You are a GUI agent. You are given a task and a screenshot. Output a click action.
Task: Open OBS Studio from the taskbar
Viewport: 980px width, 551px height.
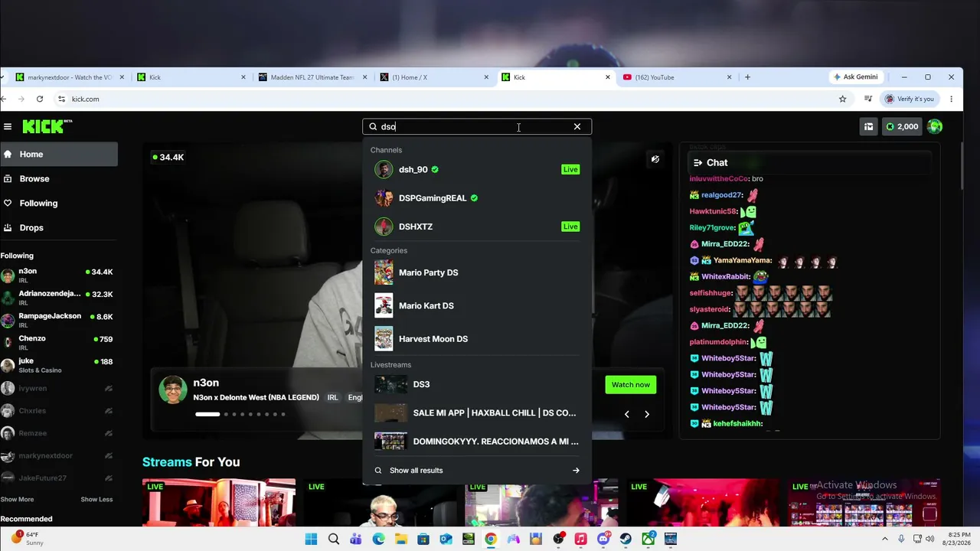pyautogui.click(x=558, y=540)
